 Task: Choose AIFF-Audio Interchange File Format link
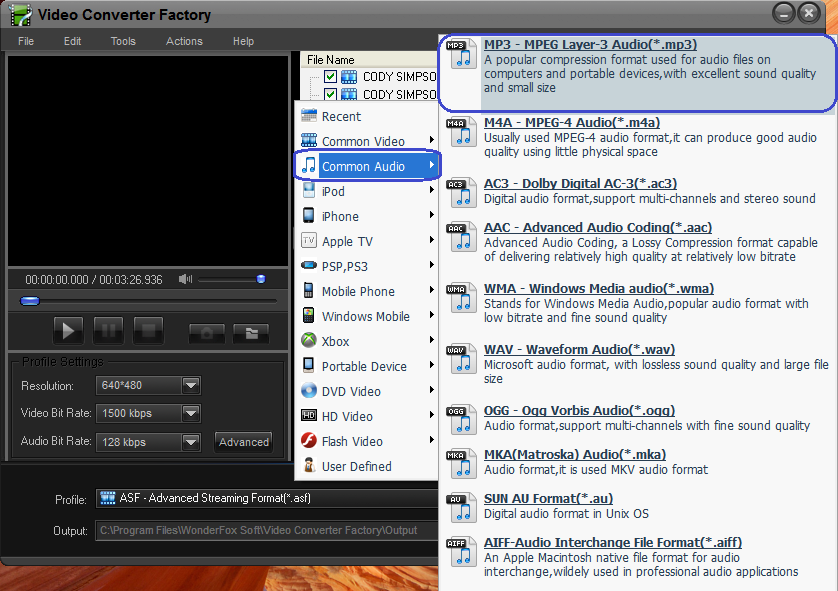click(x=613, y=542)
